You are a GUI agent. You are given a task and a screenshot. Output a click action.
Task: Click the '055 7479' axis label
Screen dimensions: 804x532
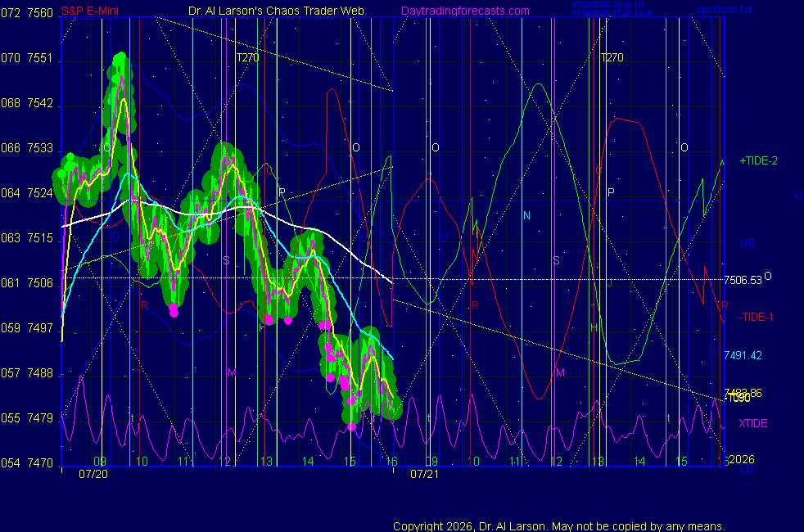point(27,419)
